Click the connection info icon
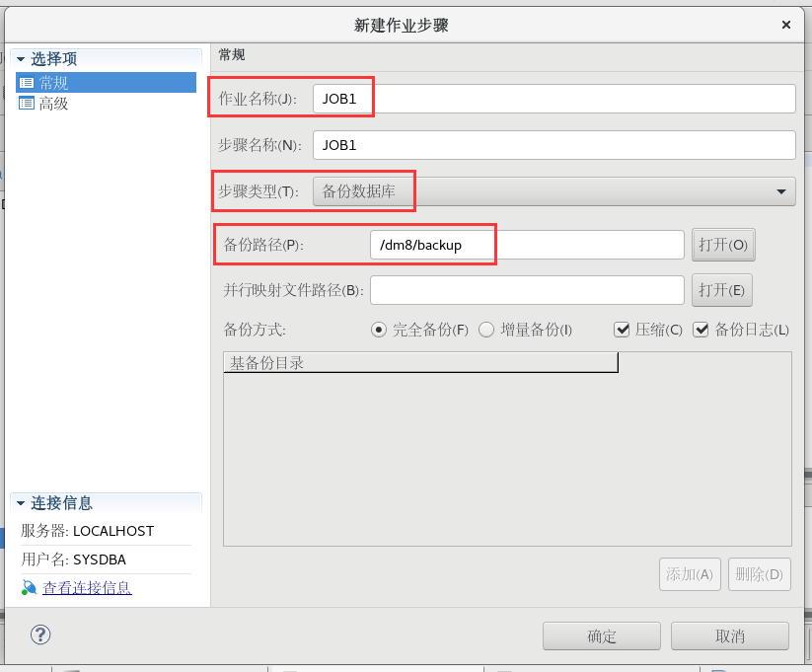This screenshot has width=812, height=672. [29, 587]
